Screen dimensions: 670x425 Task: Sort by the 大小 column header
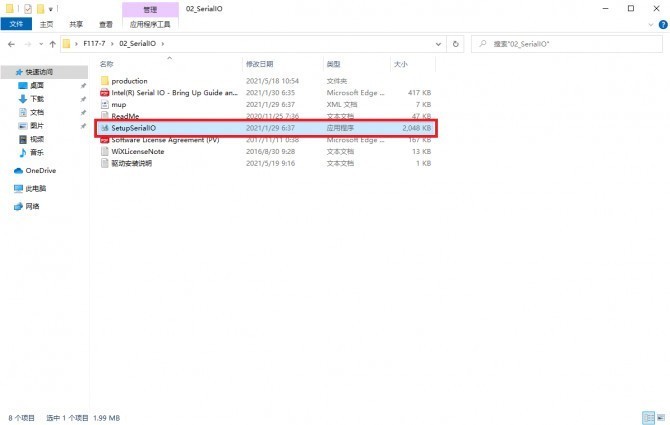[x=400, y=64]
